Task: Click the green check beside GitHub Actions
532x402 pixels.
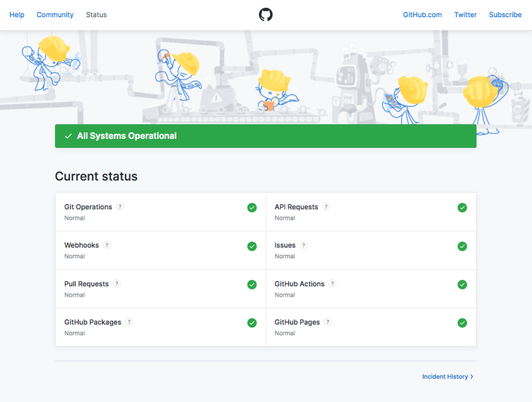Action: pos(462,284)
